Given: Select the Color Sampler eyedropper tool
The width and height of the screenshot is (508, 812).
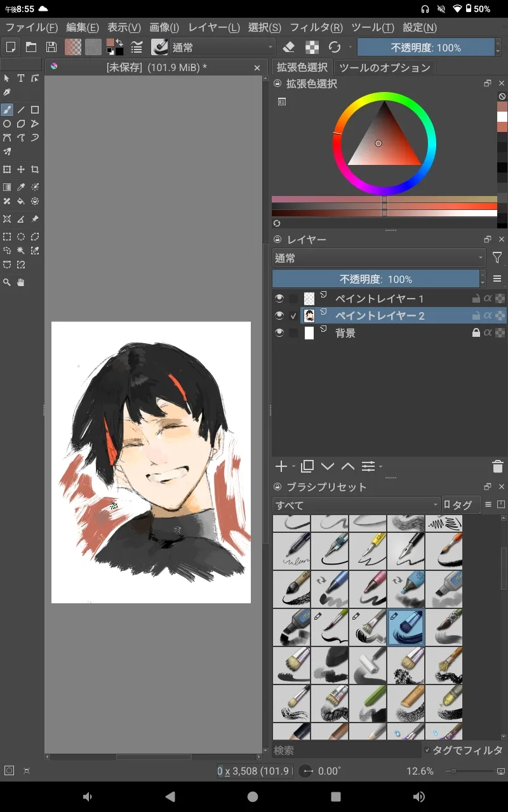Looking at the screenshot, I should pos(21,187).
